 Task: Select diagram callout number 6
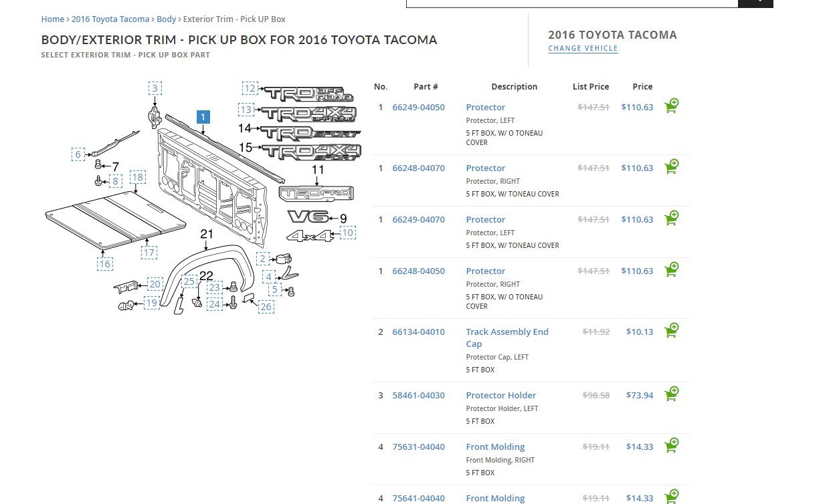[78, 154]
